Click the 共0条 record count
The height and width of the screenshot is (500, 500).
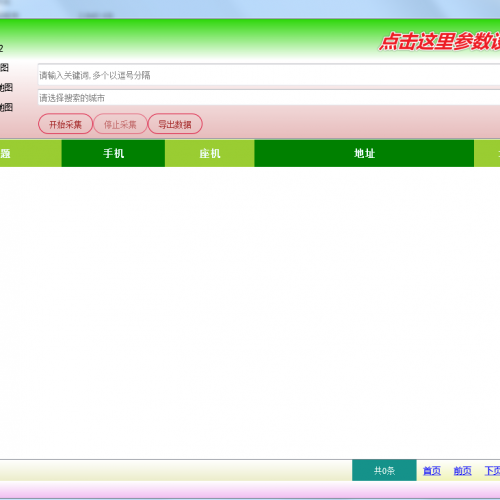click(384, 470)
